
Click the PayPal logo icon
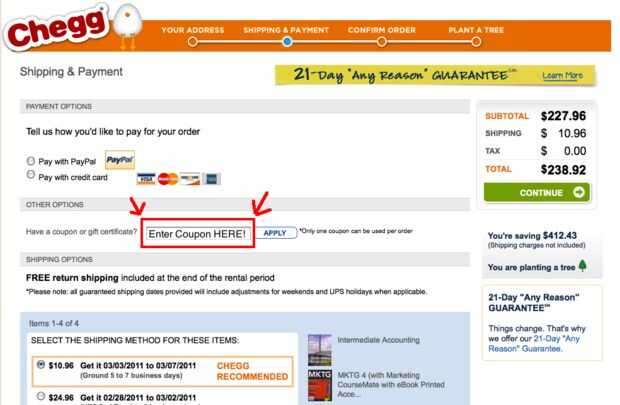[120, 160]
